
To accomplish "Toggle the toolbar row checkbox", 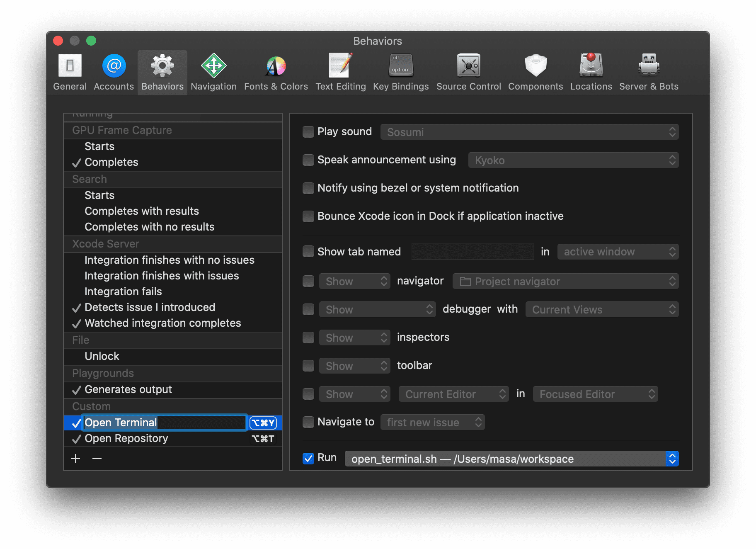I will tap(308, 366).
